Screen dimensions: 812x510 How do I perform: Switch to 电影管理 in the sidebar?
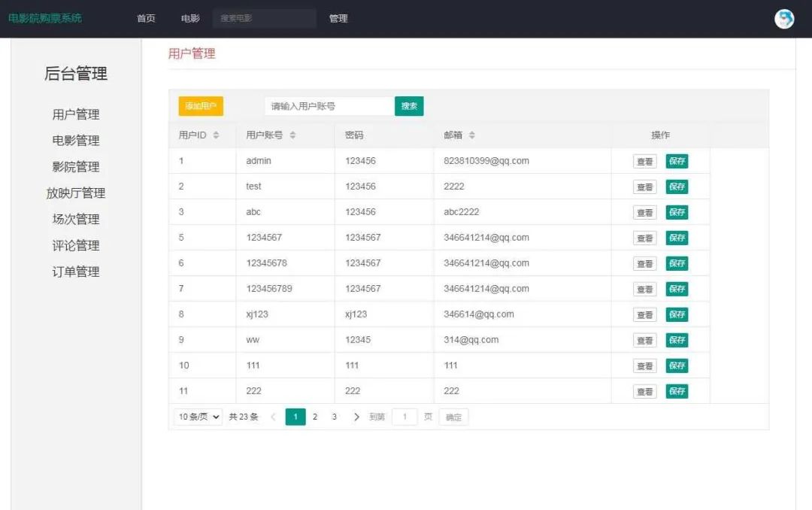point(76,140)
